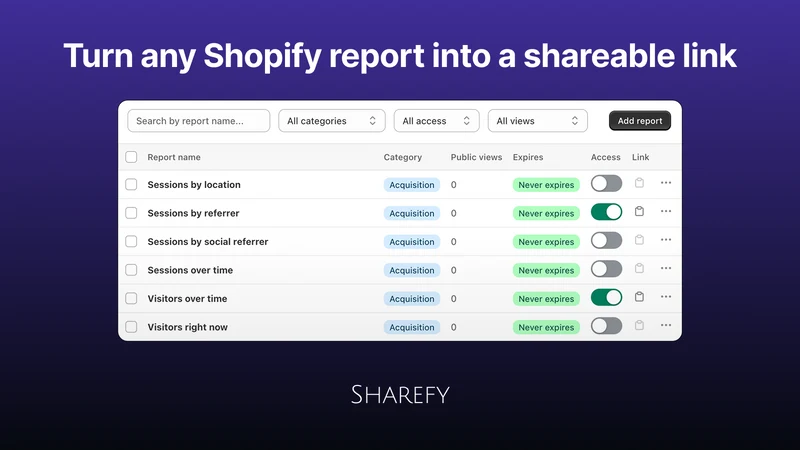Copy link for Visitors over time
The width and height of the screenshot is (800, 450).
pos(639,297)
